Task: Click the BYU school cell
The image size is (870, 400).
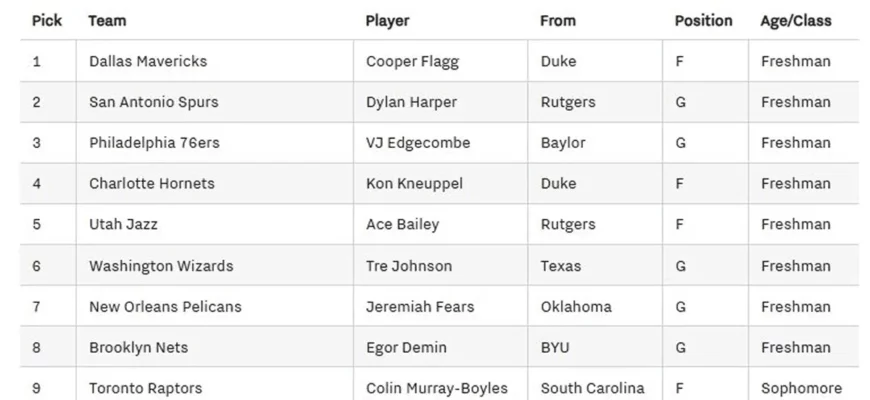Action: tap(555, 348)
